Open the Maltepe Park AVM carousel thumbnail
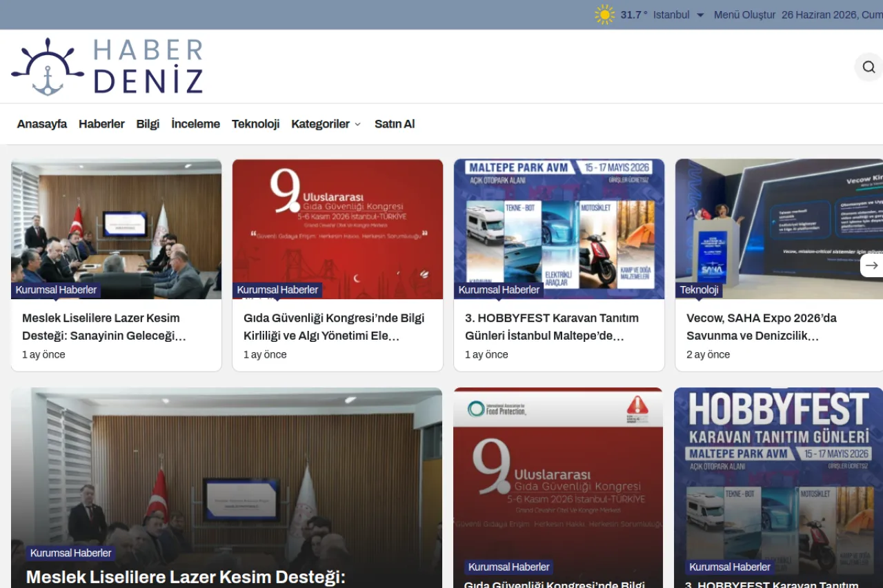The height and width of the screenshot is (588, 883). pos(559,229)
